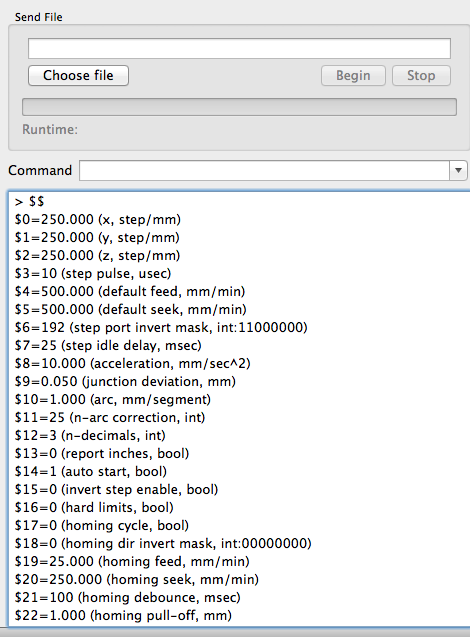
Task: Select the $11=25 n-arc correction line
Action: 110,417
